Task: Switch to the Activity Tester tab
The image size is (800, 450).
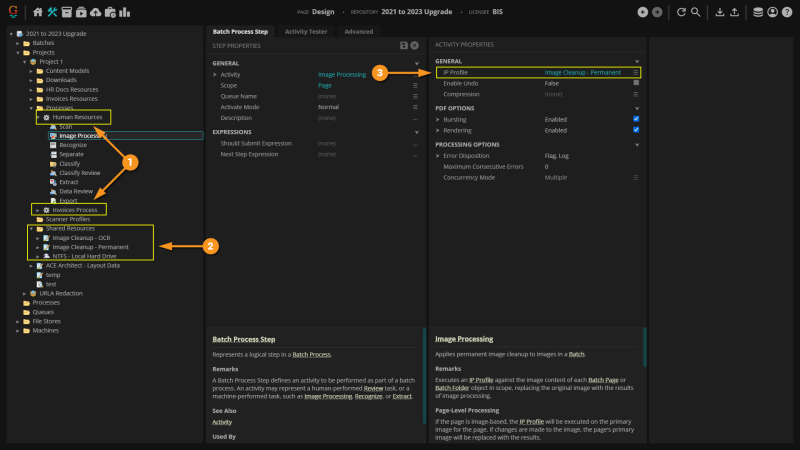Action: 306,31
